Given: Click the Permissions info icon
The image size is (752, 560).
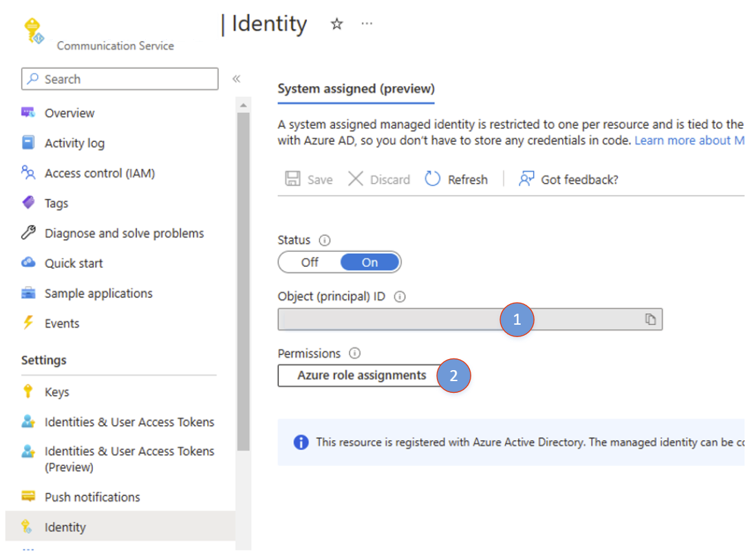Looking at the screenshot, I should coord(354,354).
